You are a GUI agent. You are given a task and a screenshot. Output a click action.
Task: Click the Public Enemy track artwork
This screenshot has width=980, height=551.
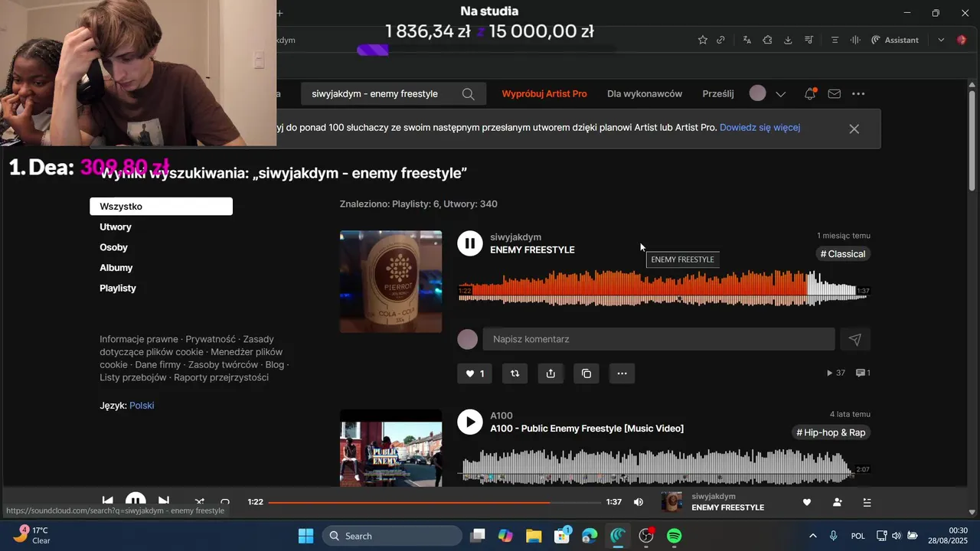tap(390, 448)
